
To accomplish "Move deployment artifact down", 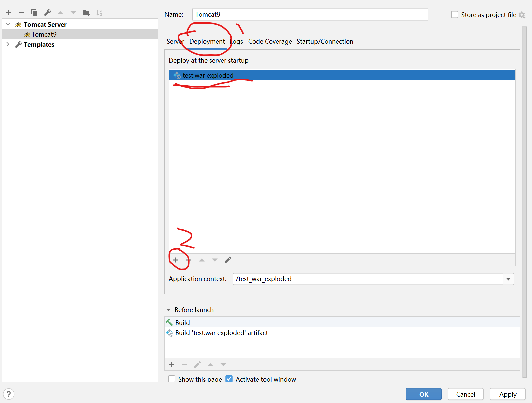I will coord(215,260).
